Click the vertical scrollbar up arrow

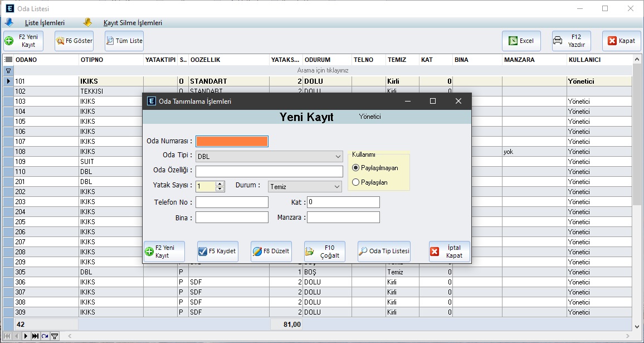point(637,60)
